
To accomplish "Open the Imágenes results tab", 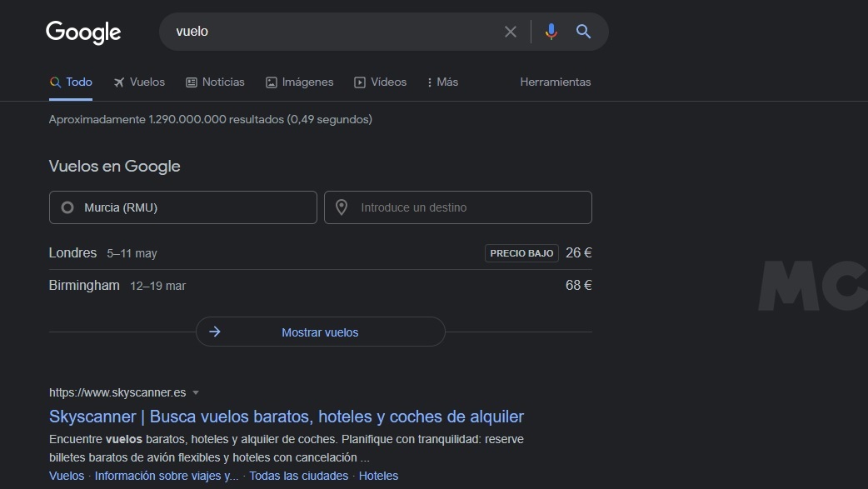I will pyautogui.click(x=299, y=82).
